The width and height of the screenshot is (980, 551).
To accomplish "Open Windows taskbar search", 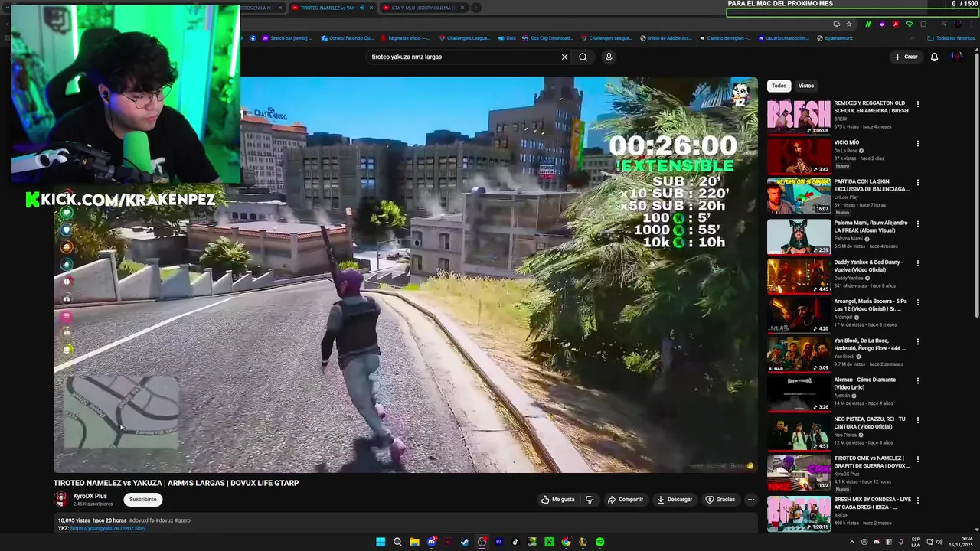I will tap(397, 542).
